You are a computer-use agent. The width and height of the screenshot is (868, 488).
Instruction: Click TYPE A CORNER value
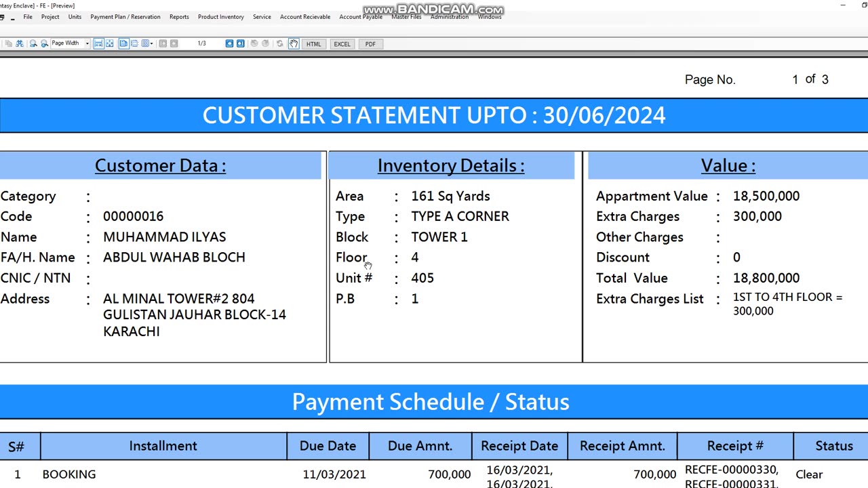pos(460,216)
